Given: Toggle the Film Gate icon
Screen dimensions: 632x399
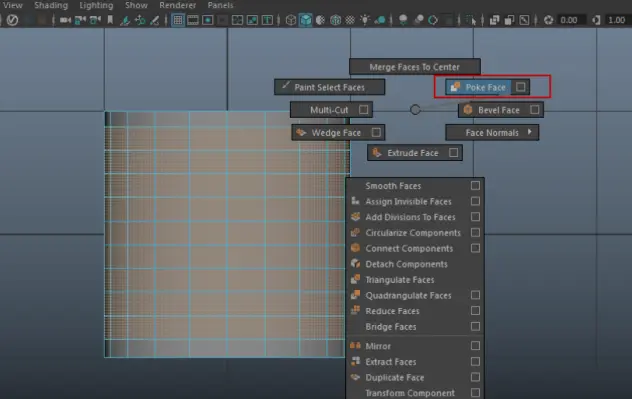Looking at the screenshot, I should coord(193,20).
